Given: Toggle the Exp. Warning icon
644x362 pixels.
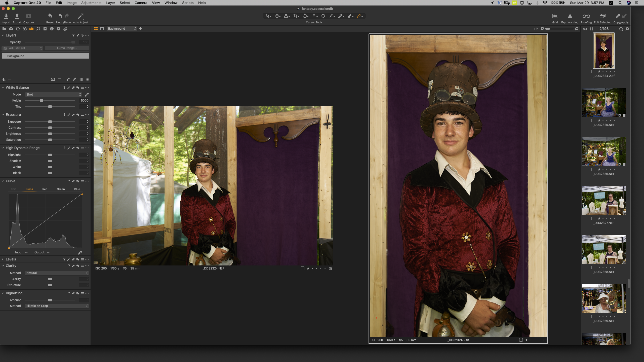Looking at the screenshot, I should click(570, 16).
